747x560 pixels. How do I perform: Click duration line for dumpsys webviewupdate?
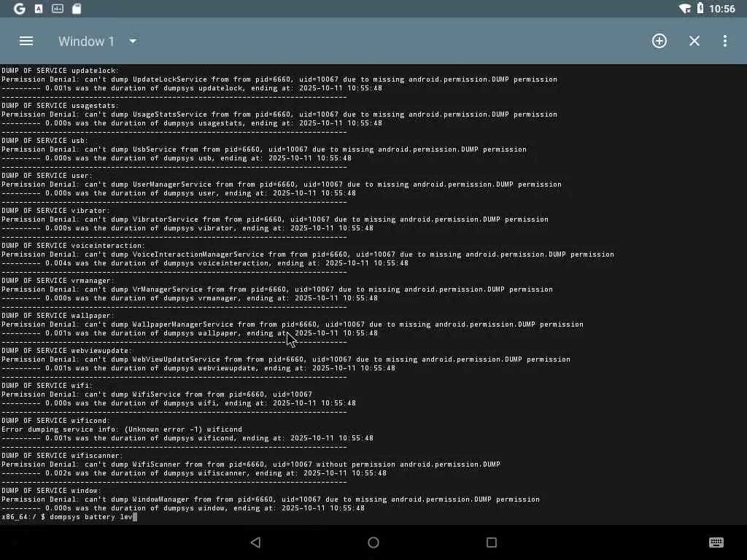tap(198, 368)
